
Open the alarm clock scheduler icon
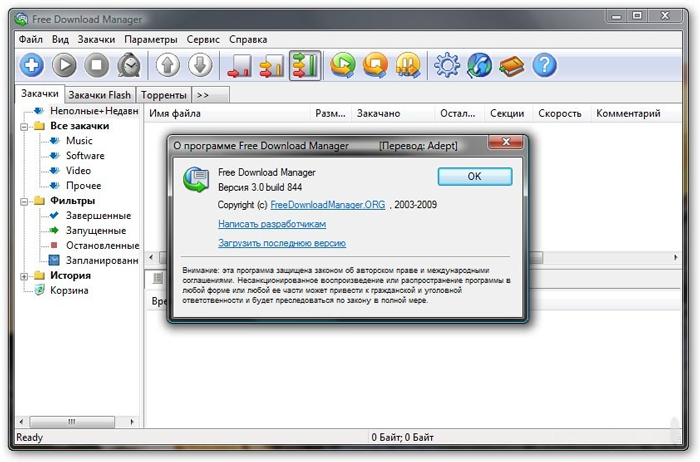(129, 65)
